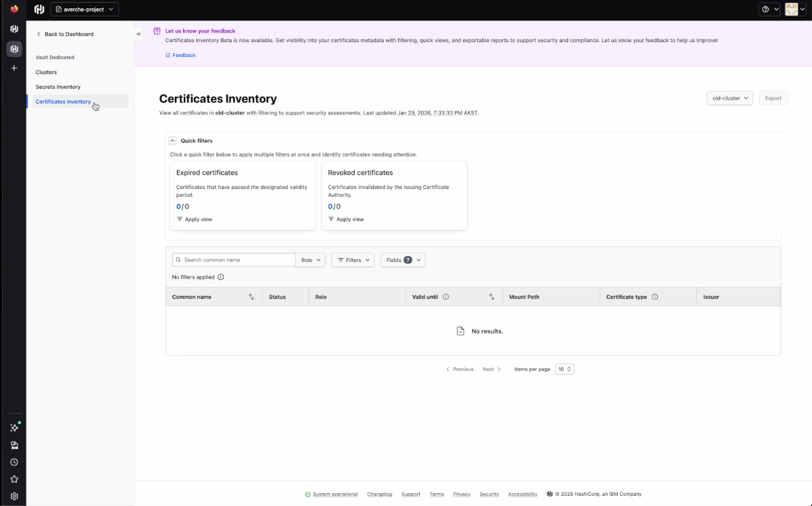Open the Feedback link in the banner
This screenshot has height=506, width=812.
coord(180,55)
